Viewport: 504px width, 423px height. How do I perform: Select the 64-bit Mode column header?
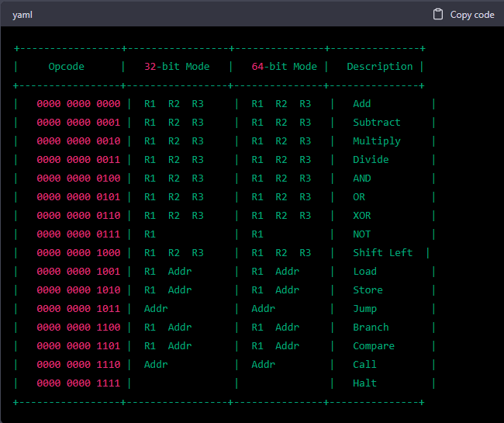click(x=284, y=67)
